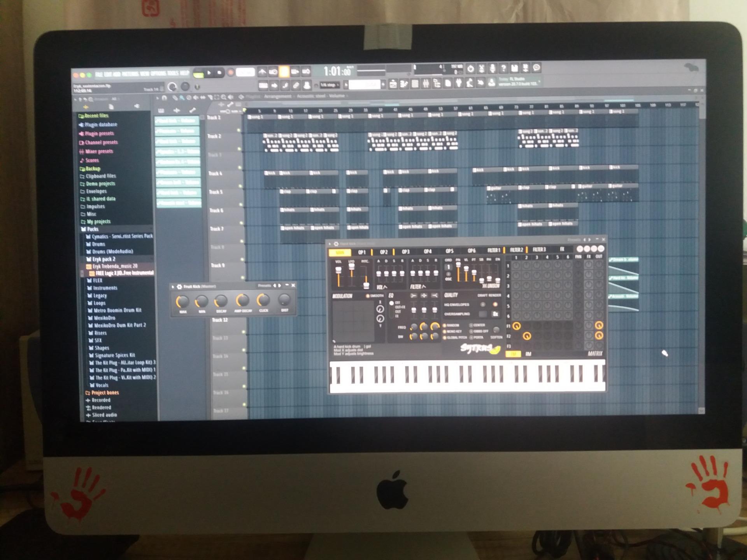Image resolution: width=747 pixels, height=560 pixels.
Task: Switch to the OP4 tab in Sytrus
Action: click(x=428, y=251)
